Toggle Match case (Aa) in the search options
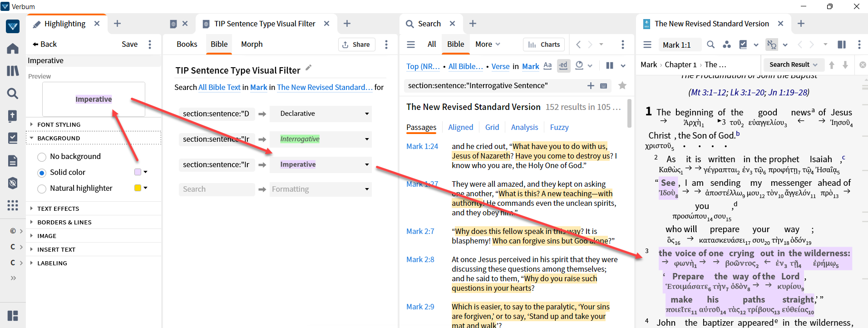The image size is (868, 328). coord(547,66)
